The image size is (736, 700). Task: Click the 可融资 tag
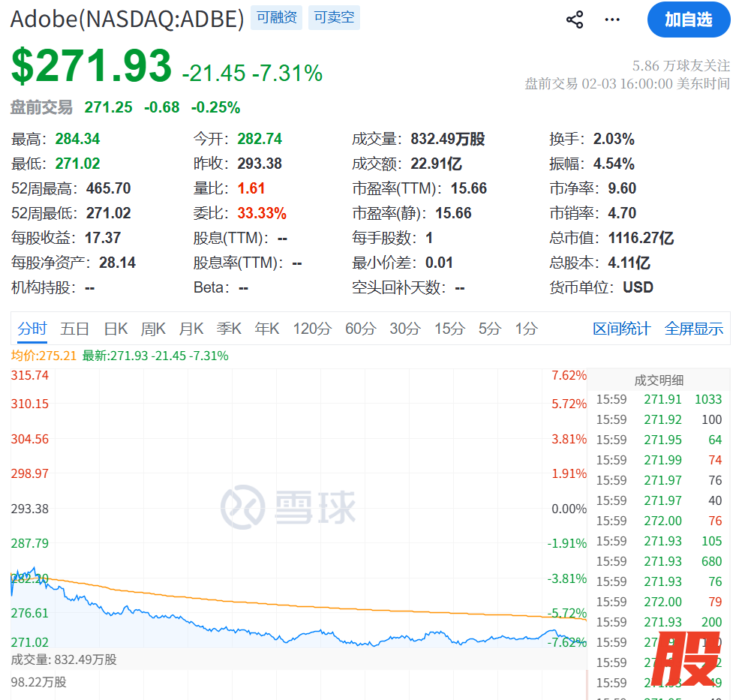pyautogui.click(x=276, y=18)
